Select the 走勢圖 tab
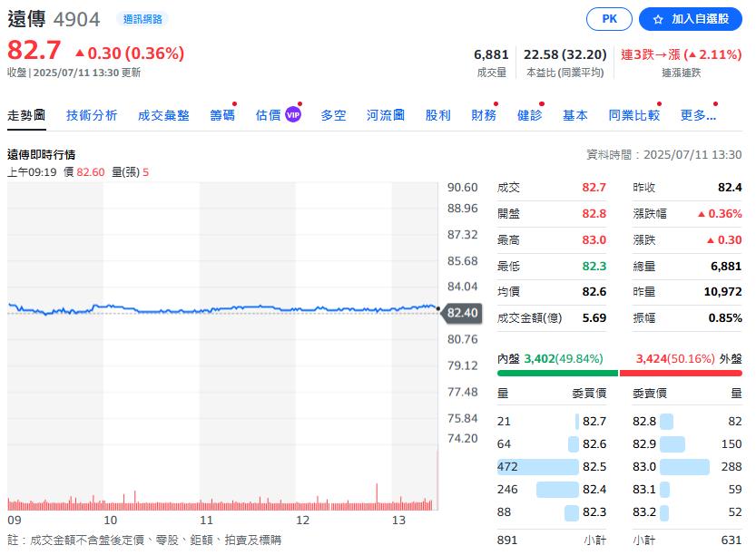 [x=26, y=115]
